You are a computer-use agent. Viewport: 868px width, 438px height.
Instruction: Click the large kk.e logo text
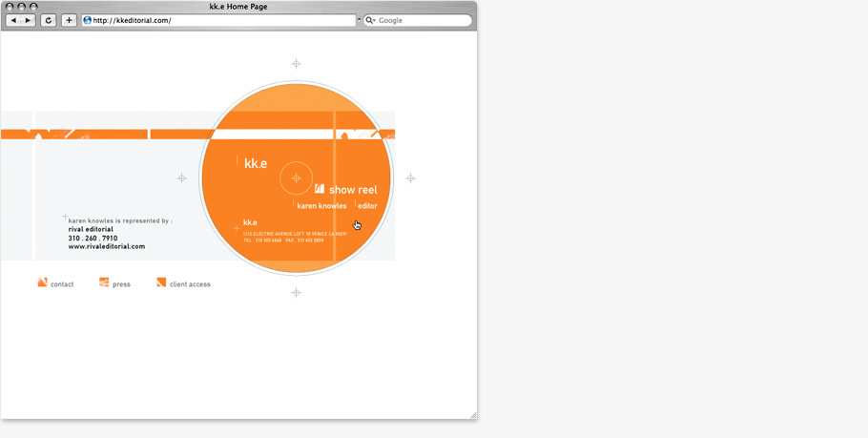pyautogui.click(x=256, y=163)
